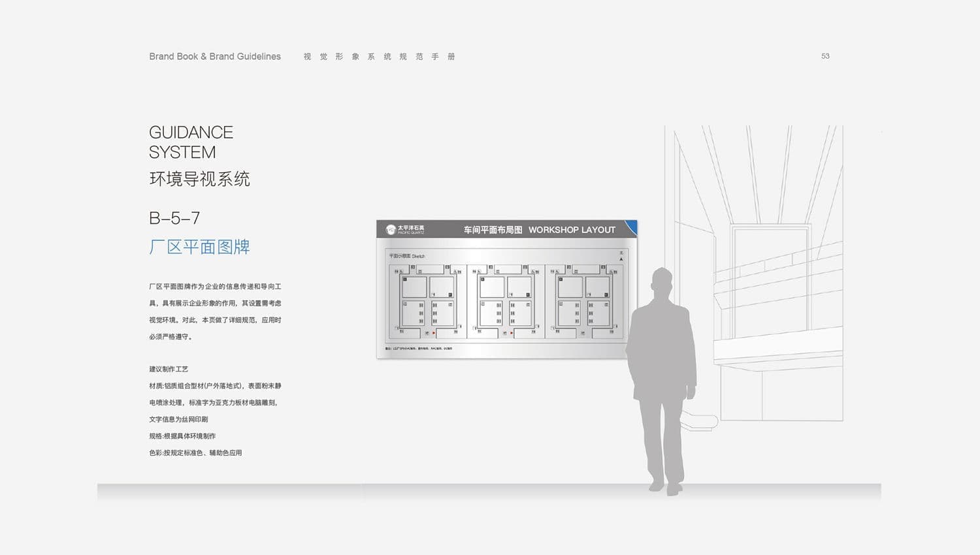Click the WORKSHOP LAYOUT sign title
This screenshot has height=555, width=980.
coord(572,230)
